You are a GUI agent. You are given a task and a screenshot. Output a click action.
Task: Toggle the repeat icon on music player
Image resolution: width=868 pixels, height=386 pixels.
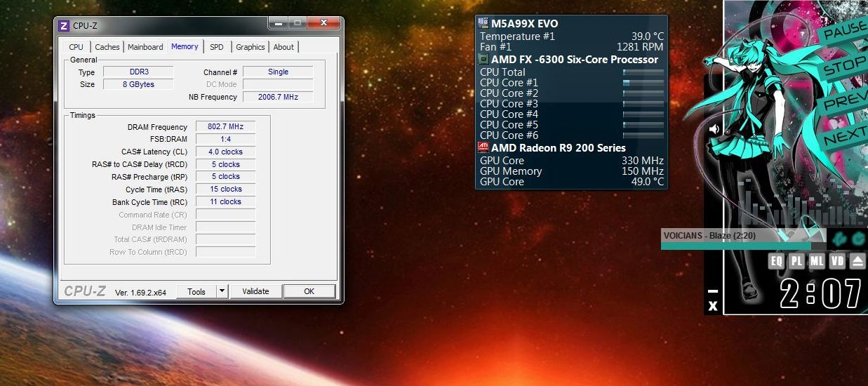857,239
